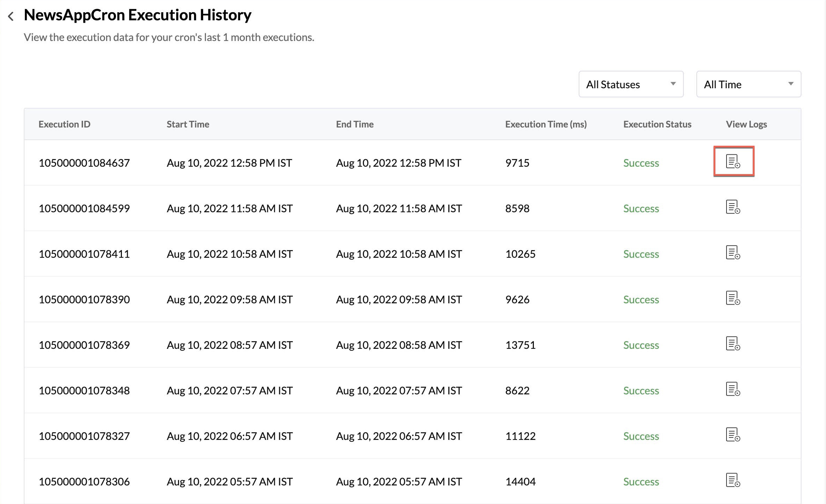Viewport: 826px width, 504px height.
Task: Open logs for execution 105000001078369
Action: [734, 345]
